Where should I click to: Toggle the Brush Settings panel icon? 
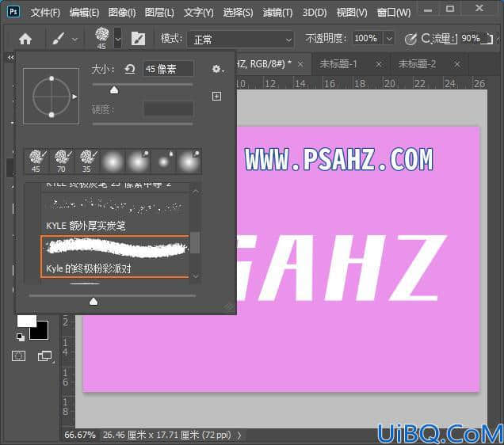coord(138,39)
